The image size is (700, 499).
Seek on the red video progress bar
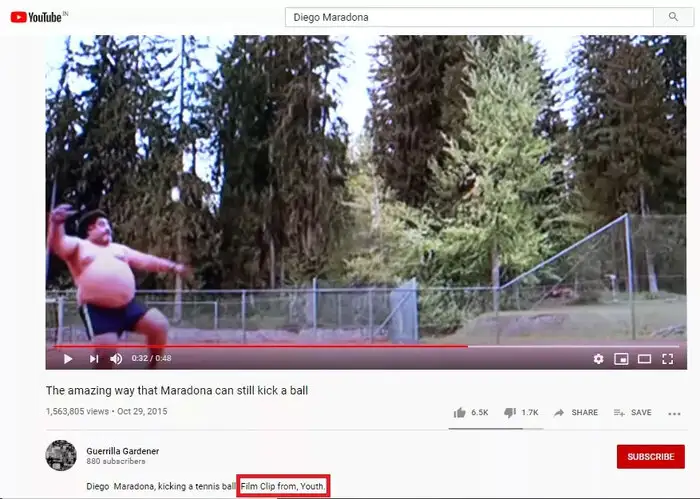(x=366, y=346)
